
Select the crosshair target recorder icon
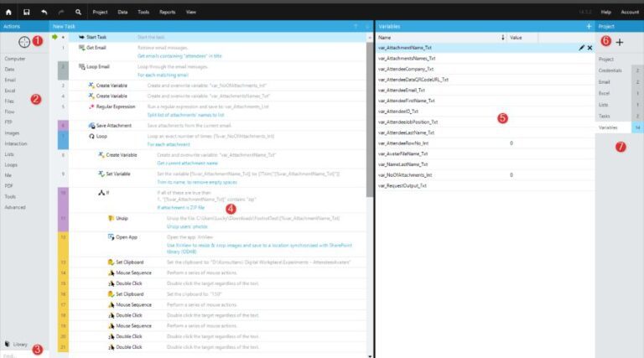click(x=24, y=41)
